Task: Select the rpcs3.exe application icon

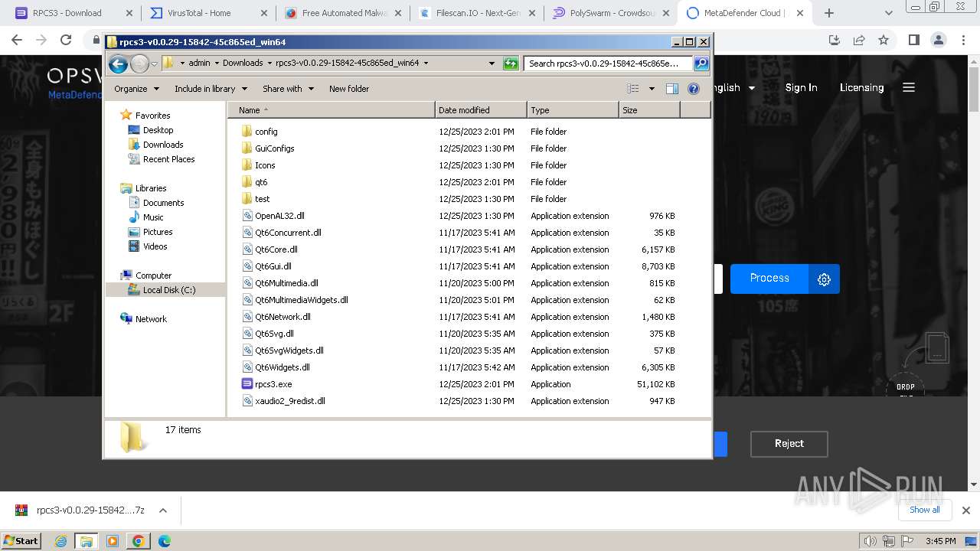Action: pos(247,384)
